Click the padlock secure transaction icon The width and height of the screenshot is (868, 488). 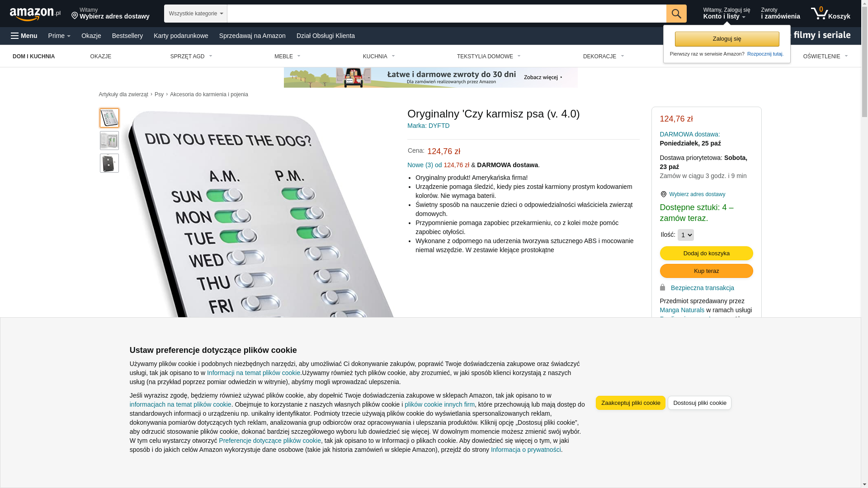(663, 287)
